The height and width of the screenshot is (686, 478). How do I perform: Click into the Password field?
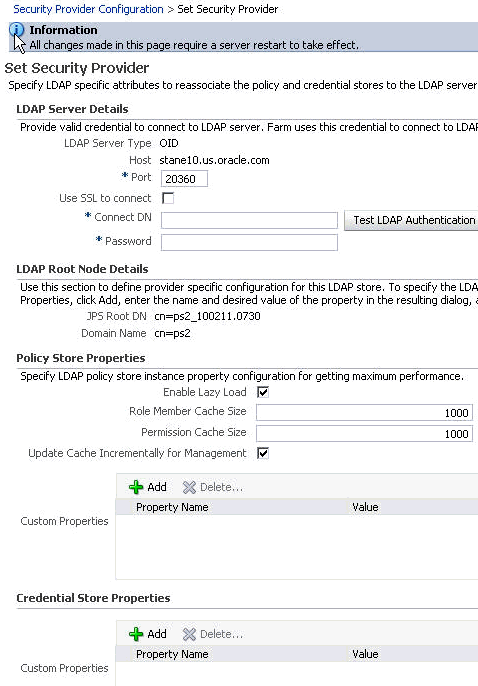(249, 242)
